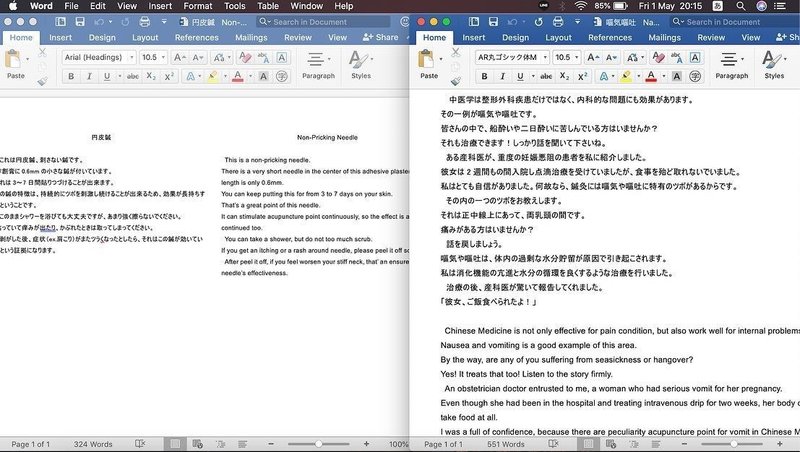Click zoom out minus in left status bar

tap(271, 444)
